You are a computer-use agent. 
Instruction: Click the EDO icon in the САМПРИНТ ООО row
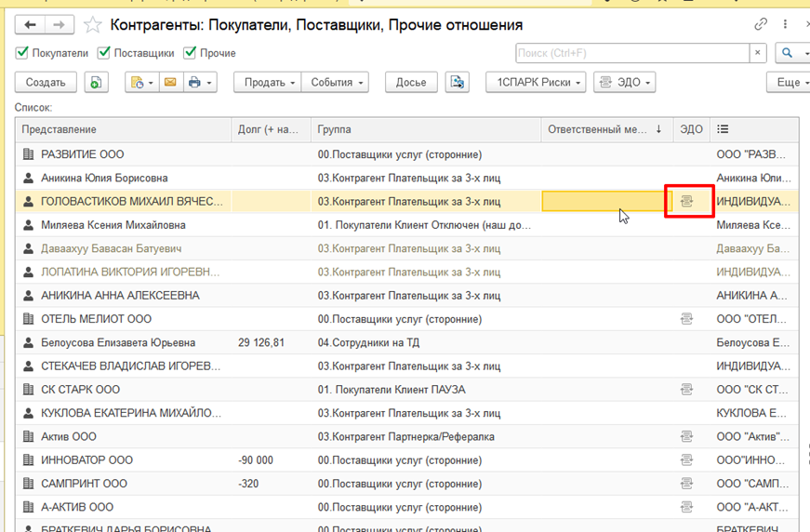tap(686, 484)
